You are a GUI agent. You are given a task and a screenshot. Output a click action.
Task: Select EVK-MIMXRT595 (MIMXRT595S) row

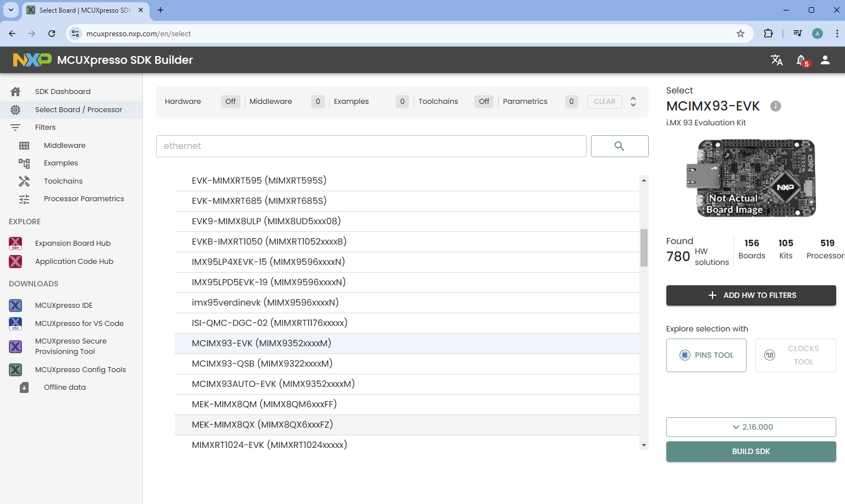click(407, 181)
